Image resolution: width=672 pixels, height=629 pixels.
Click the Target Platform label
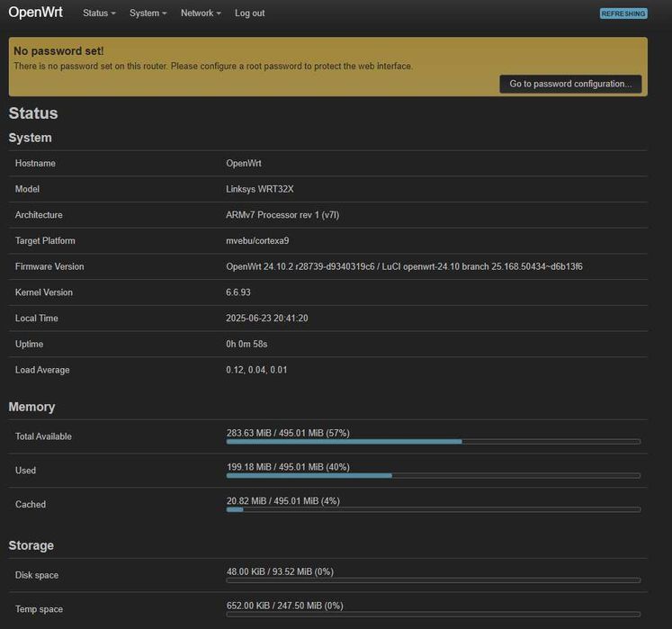(x=45, y=240)
